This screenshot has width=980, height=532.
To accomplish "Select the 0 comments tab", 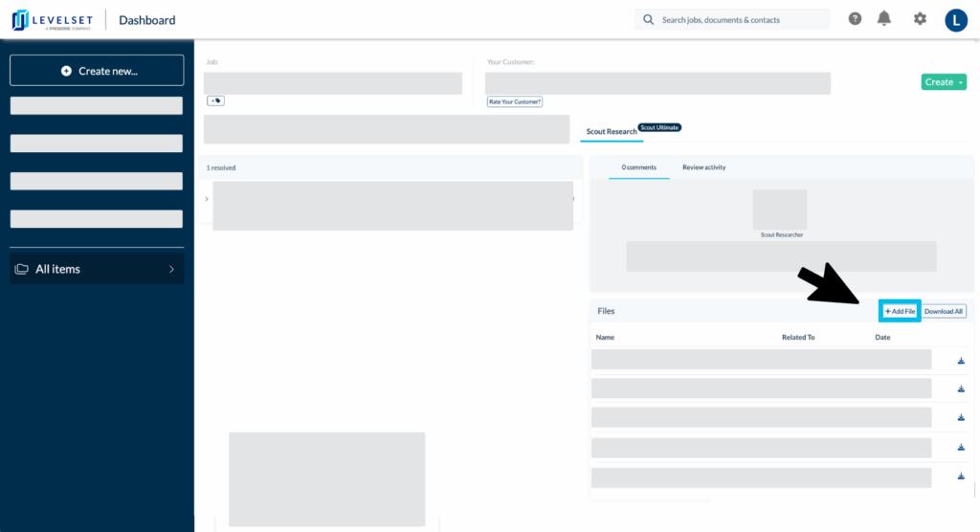I will 639,167.
